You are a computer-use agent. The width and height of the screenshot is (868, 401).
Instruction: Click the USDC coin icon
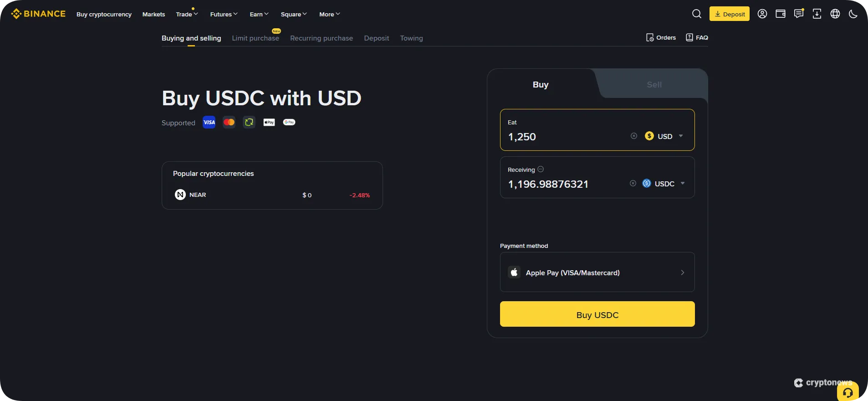[647, 183]
